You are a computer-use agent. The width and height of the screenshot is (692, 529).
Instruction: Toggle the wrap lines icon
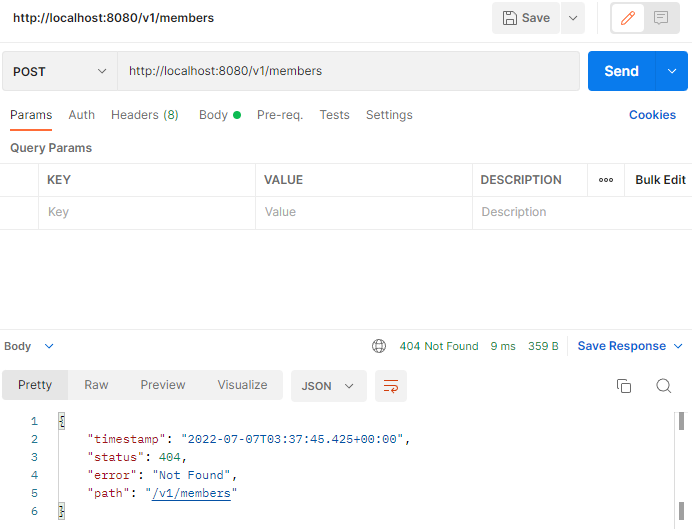pos(391,386)
